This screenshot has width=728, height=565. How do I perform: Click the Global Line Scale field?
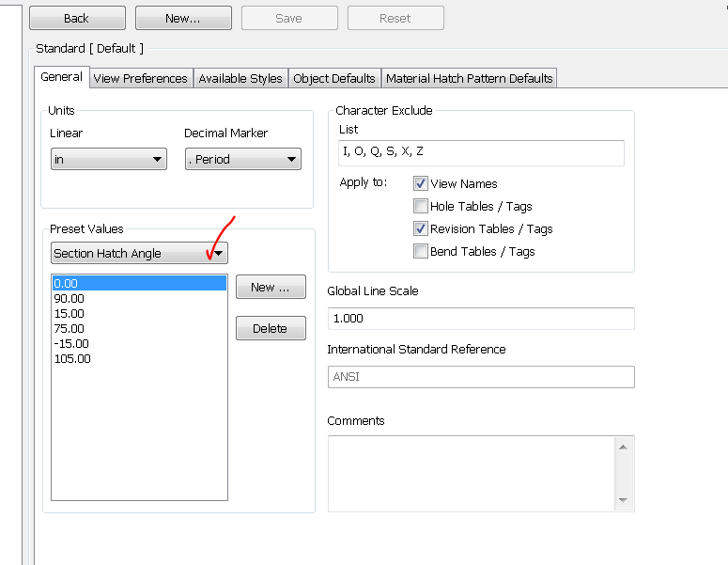click(481, 319)
